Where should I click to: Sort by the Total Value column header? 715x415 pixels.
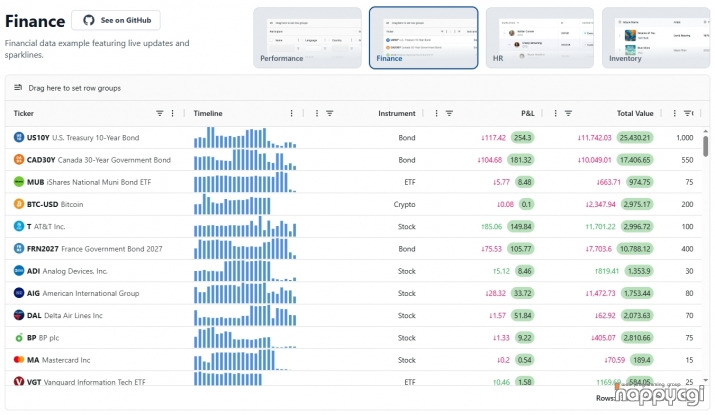point(635,113)
